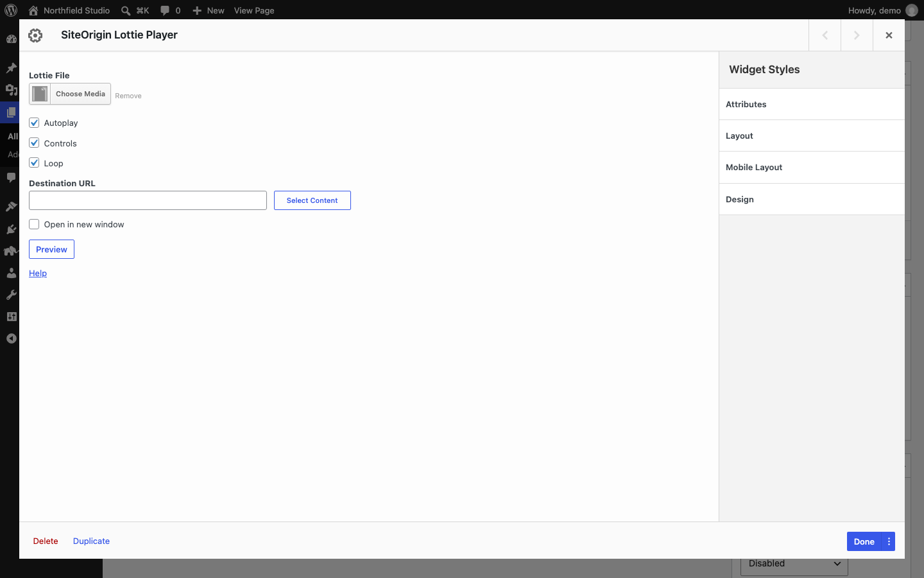Click the Collapse menu arrow icon in the sidebar

pos(11,338)
